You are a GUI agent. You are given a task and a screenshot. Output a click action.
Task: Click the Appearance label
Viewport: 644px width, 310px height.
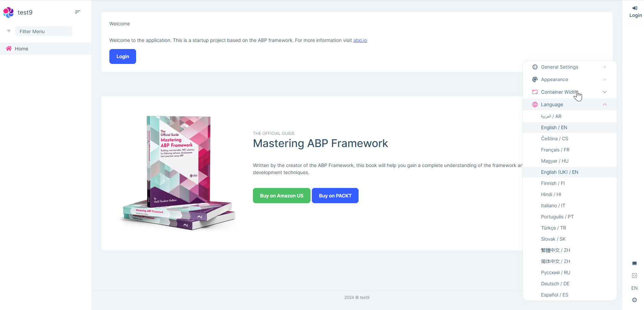click(554, 79)
